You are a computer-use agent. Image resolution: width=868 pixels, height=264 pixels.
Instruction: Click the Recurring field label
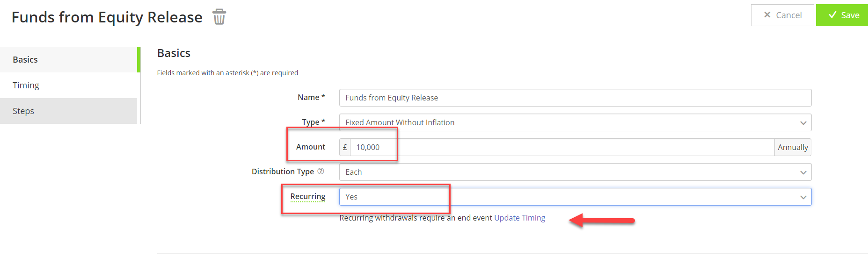pyautogui.click(x=308, y=196)
